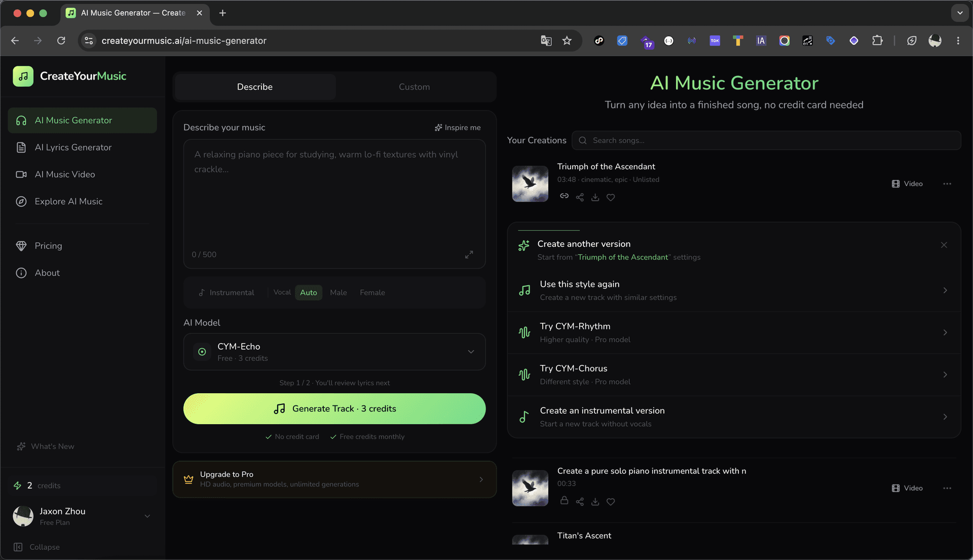973x560 pixels.
Task: Switch to the Describe tab
Action: [x=255, y=87]
